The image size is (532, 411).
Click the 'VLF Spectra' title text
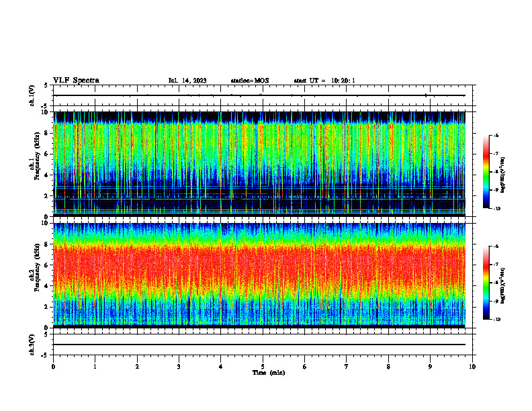[76, 81]
